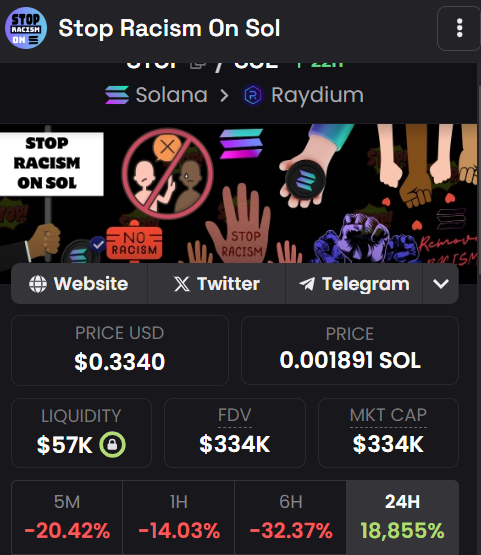Click the Stop Racism token logo

pyautogui.click(x=26, y=28)
